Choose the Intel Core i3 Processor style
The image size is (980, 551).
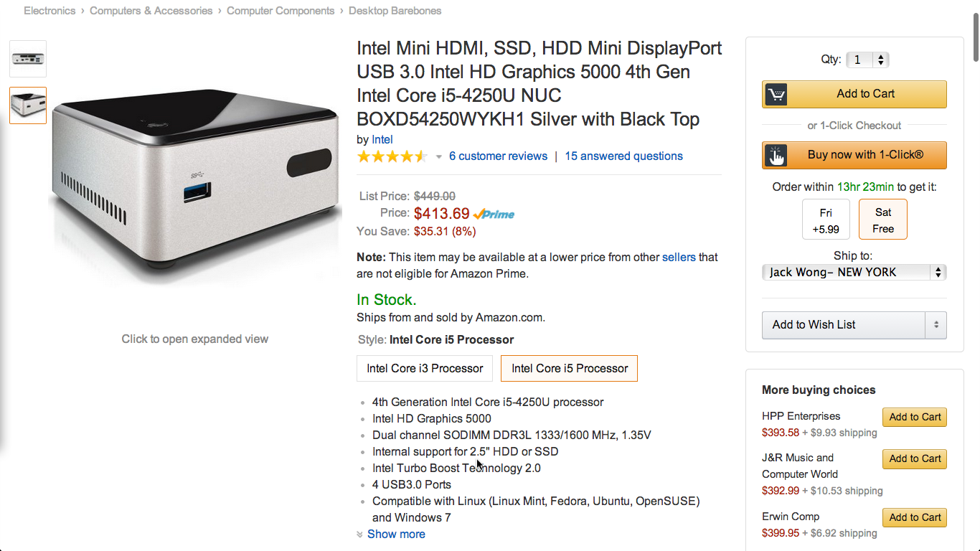coord(425,368)
